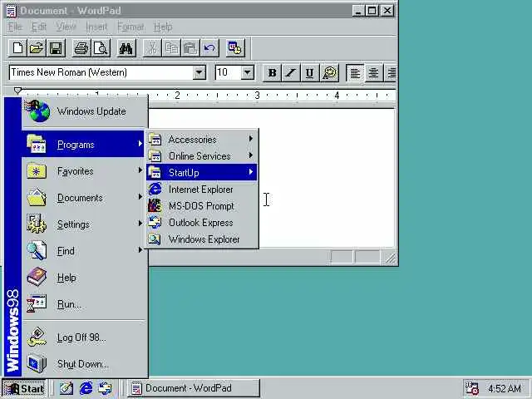Expand Settings in the Start menu
The width and height of the screenshot is (532, 399).
point(84,224)
